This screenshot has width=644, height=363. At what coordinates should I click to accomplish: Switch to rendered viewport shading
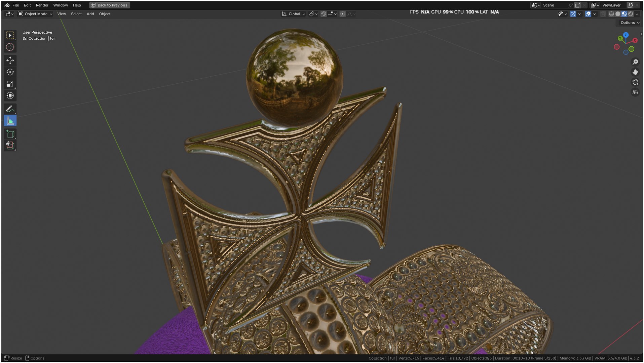[x=631, y=14]
